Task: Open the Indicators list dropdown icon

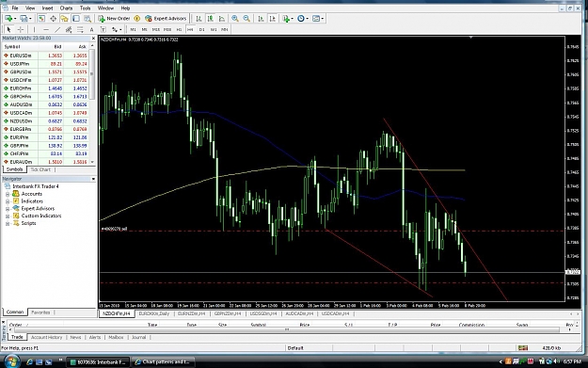Action: (288, 19)
